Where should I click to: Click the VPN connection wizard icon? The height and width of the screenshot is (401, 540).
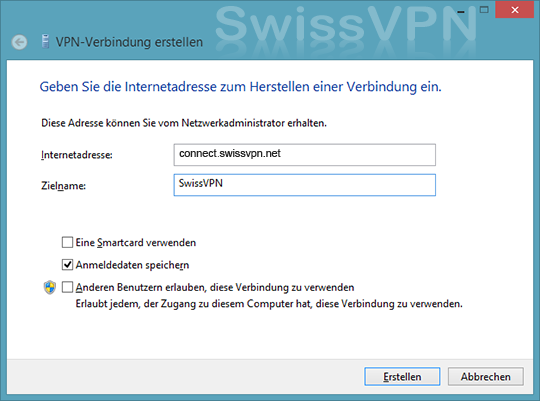pyautogui.click(x=45, y=42)
